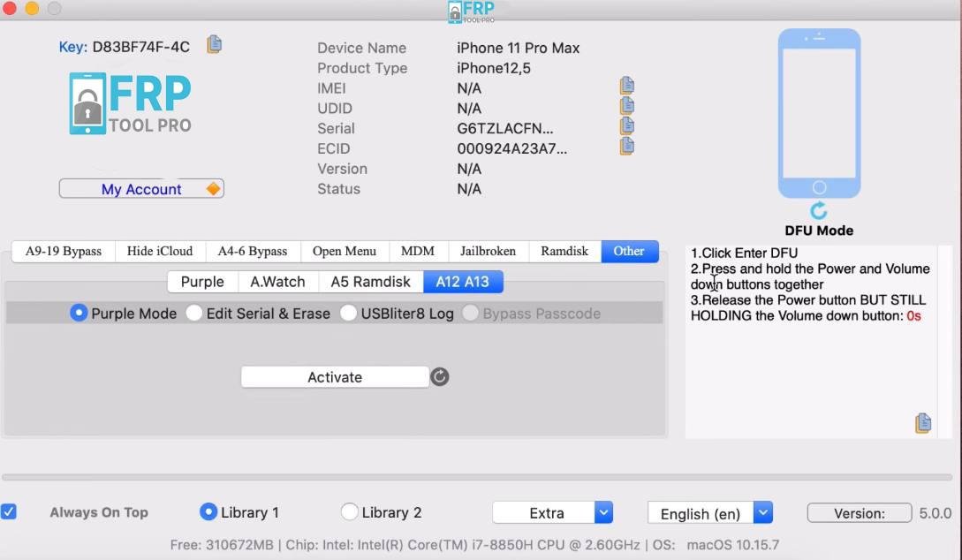The image size is (962, 560).
Task: Open the A.Watch sub-tab
Action: point(277,282)
